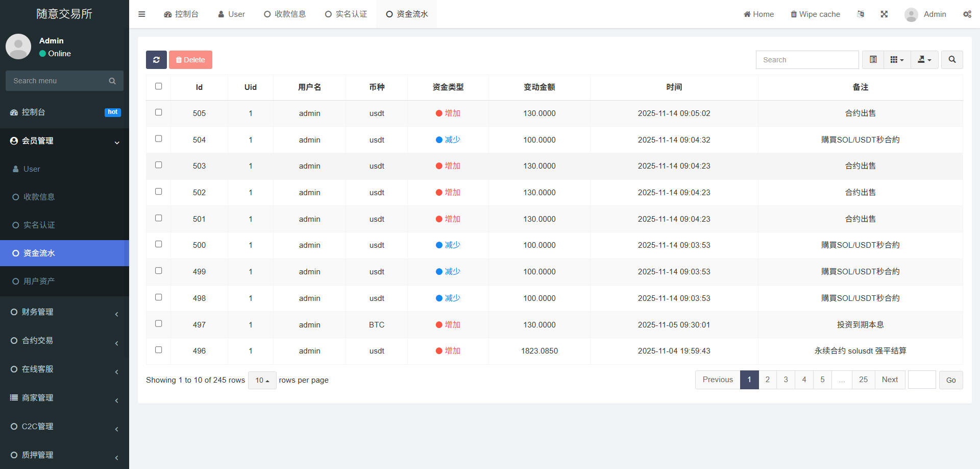Screen dimensions: 980x469
Task: Open the export data dropdown
Action: (x=924, y=60)
